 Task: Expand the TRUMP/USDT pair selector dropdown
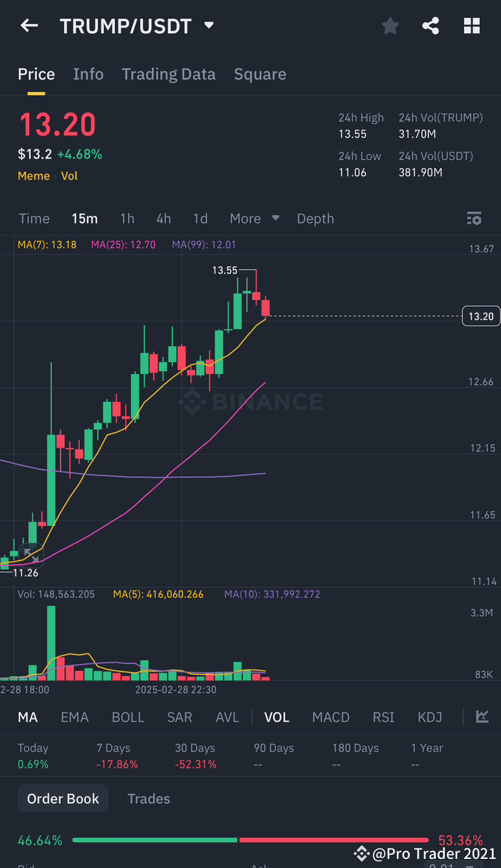[208, 25]
